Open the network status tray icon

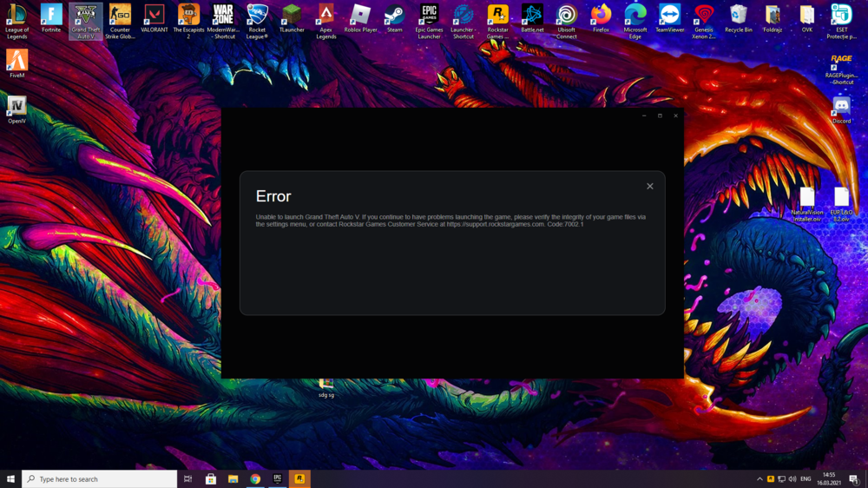click(781, 479)
